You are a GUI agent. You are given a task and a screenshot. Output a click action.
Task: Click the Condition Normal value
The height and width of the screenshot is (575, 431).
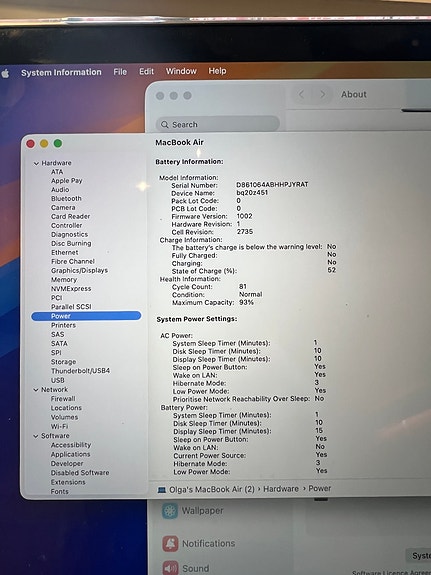tap(251, 294)
